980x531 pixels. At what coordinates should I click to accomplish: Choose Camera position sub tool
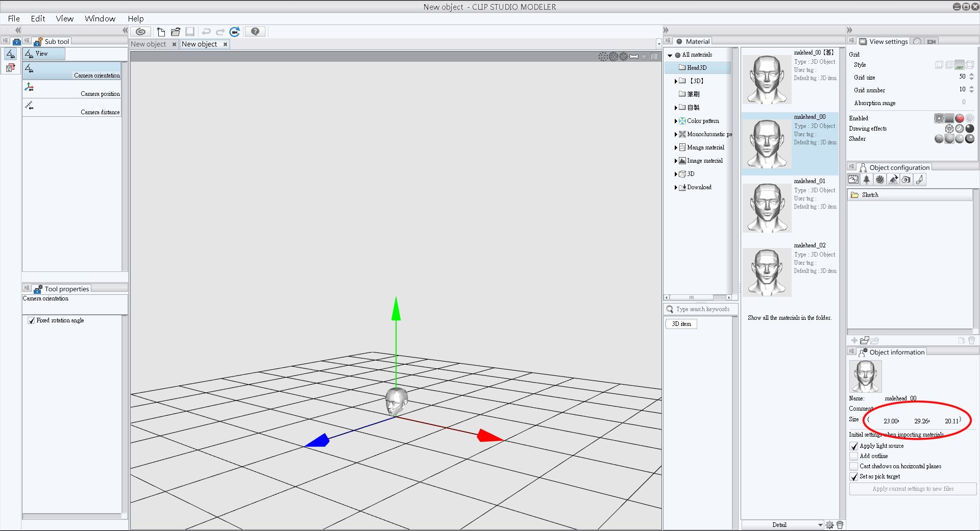(x=72, y=89)
